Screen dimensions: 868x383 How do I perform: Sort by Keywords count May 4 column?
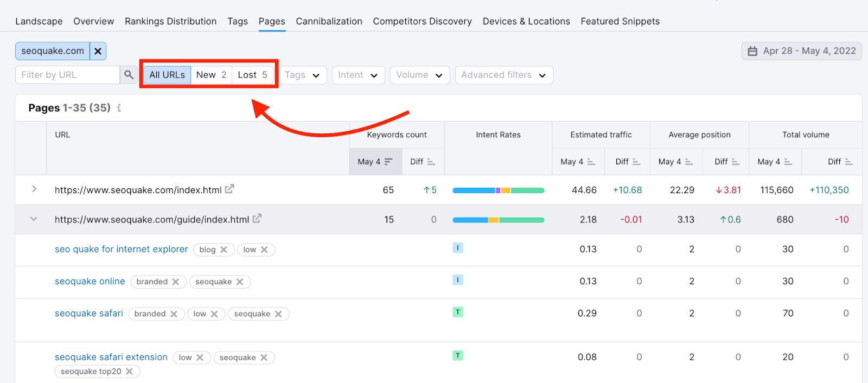(375, 162)
